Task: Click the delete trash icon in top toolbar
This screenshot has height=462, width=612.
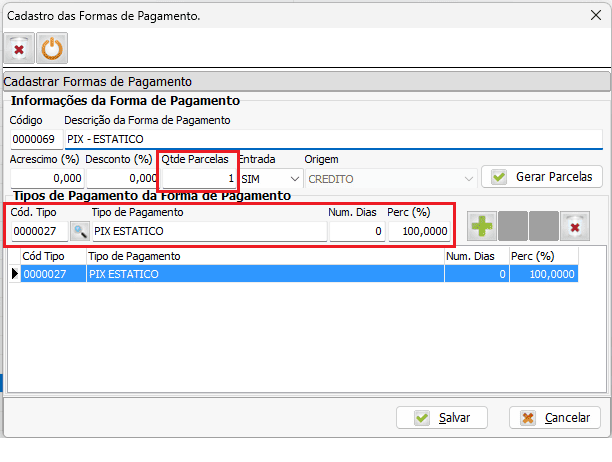Action: 19,48
